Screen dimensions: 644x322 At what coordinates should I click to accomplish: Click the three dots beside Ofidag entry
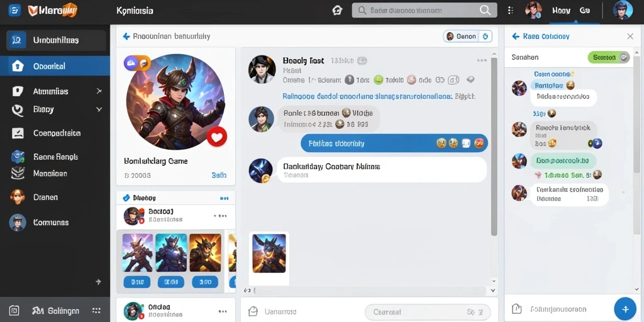[x=223, y=311]
